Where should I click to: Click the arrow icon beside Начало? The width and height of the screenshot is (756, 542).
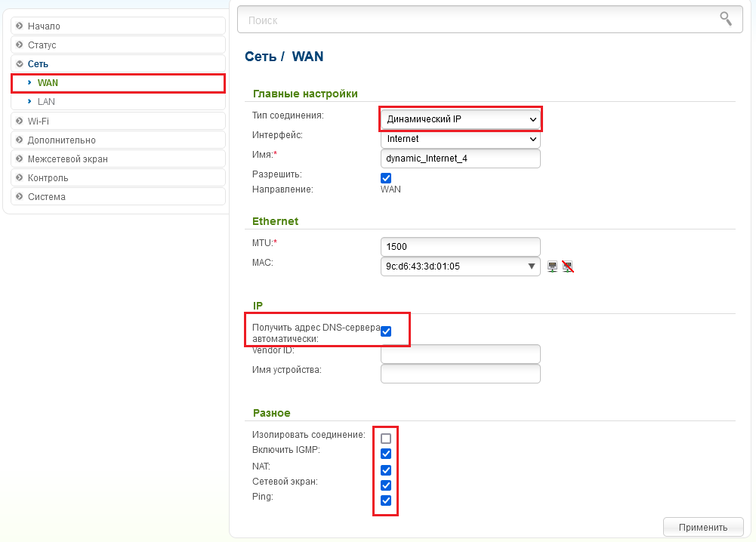pyautogui.click(x=20, y=26)
